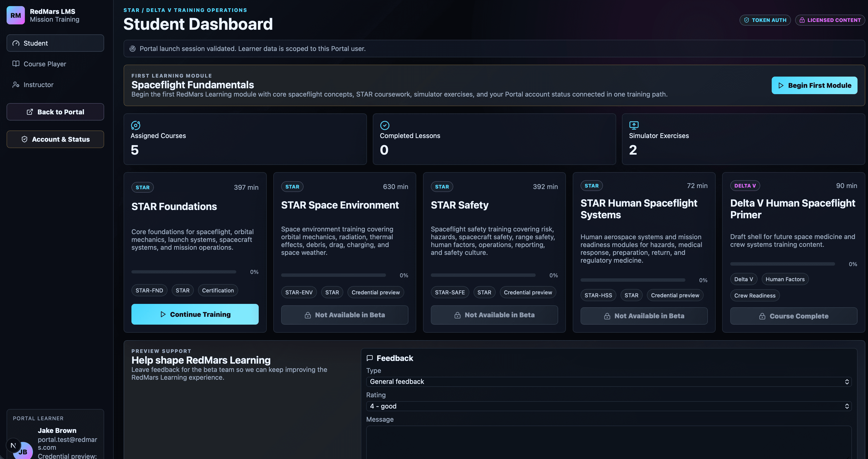This screenshot has width=868, height=459.
Task: Click the STAR Safety card title
Action: (459, 205)
